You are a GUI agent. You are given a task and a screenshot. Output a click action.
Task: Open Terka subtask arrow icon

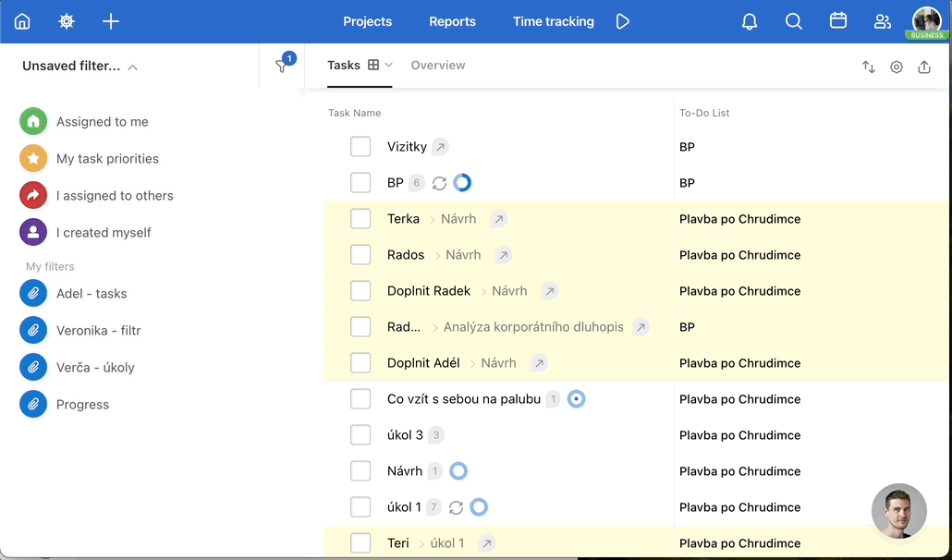(x=498, y=219)
